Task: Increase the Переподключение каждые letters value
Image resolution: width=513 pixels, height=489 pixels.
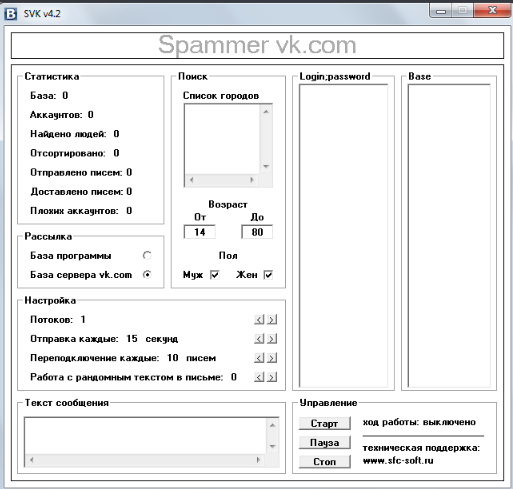Action: coord(272,358)
